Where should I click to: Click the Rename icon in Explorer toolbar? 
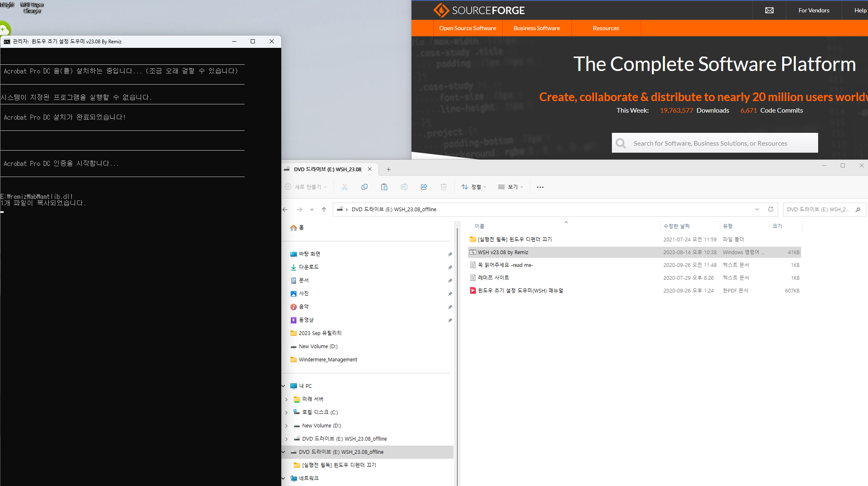(x=404, y=187)
